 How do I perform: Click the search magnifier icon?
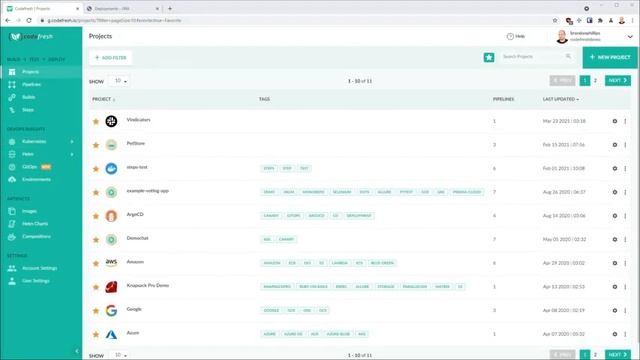point(568,56)
